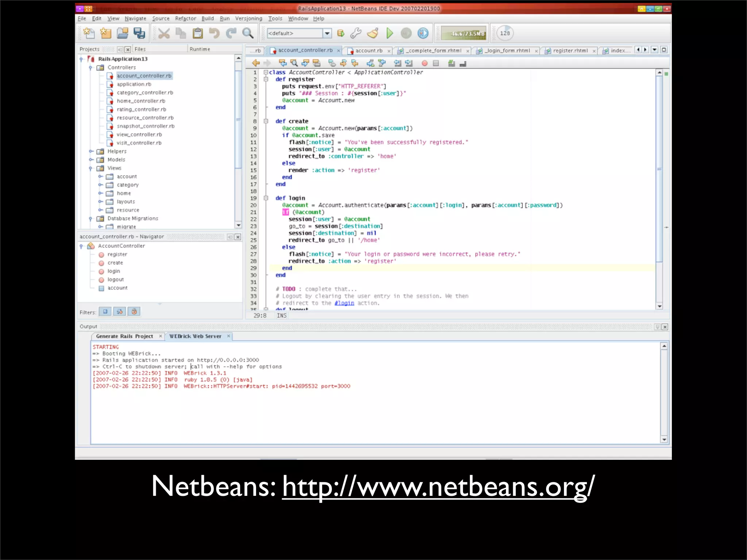Open search with the magnifying glass icon

tap(248, 34)
